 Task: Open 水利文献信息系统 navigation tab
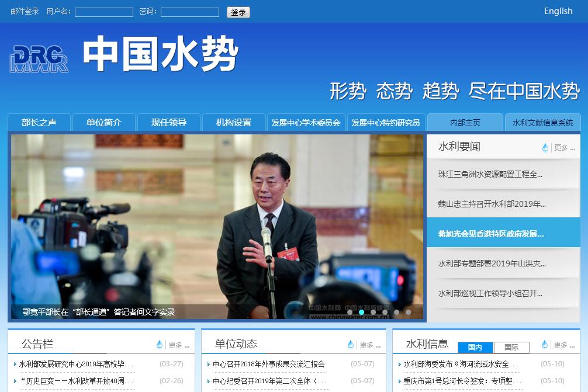click(x=542, y=123)
